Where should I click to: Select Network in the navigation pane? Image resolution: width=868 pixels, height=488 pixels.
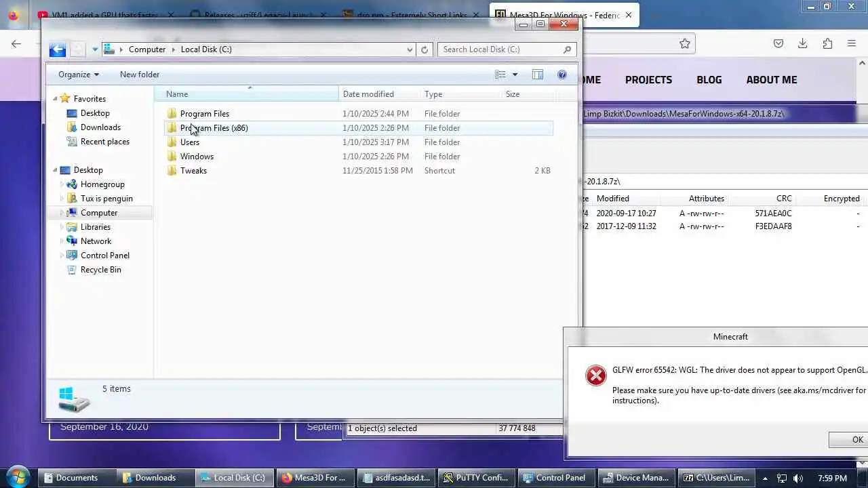click(96, 241)
